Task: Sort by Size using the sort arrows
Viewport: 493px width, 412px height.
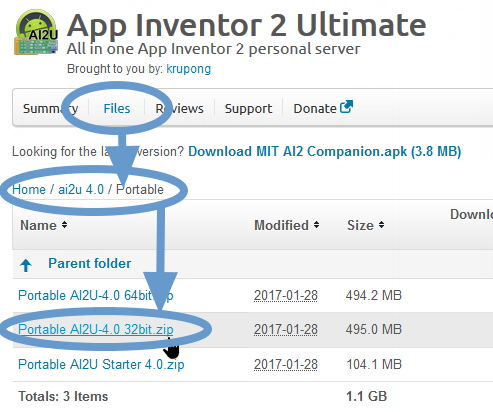Action: (381, 225)
